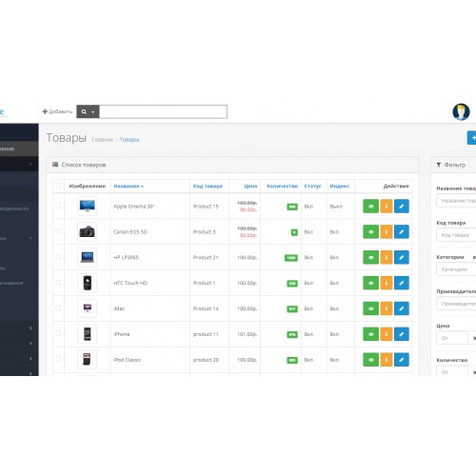Edit HTC Touch HD with pencil button
The image size is (476, 476).
402,283
